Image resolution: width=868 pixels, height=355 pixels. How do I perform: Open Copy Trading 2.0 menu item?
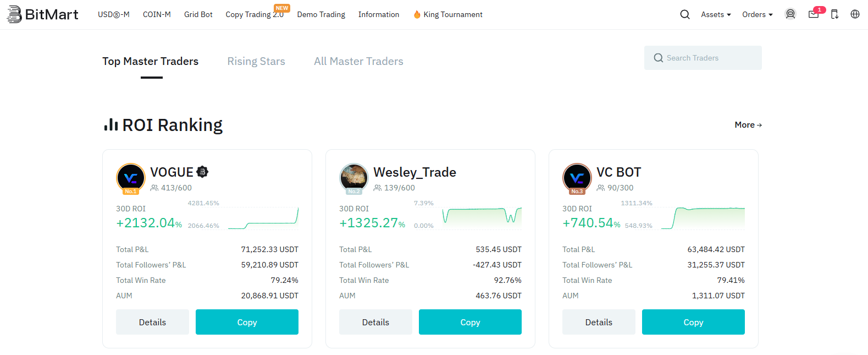point(255,14)
